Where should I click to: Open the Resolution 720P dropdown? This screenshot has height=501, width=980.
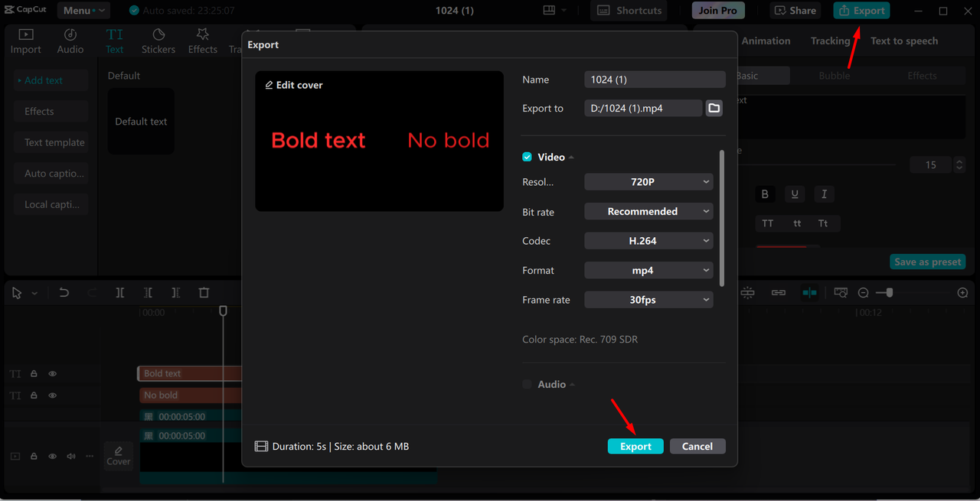coord(648,182)
